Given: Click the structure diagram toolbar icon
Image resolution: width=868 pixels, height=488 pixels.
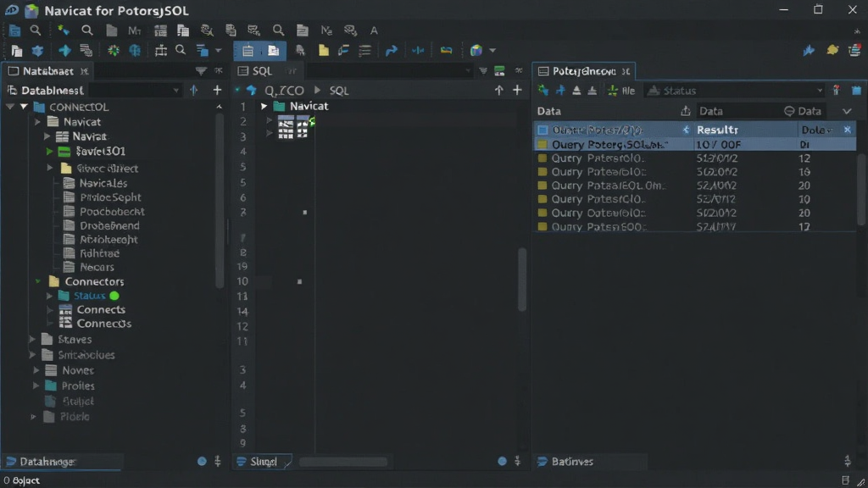Looking at the screenshot, I should pos(160,51).
